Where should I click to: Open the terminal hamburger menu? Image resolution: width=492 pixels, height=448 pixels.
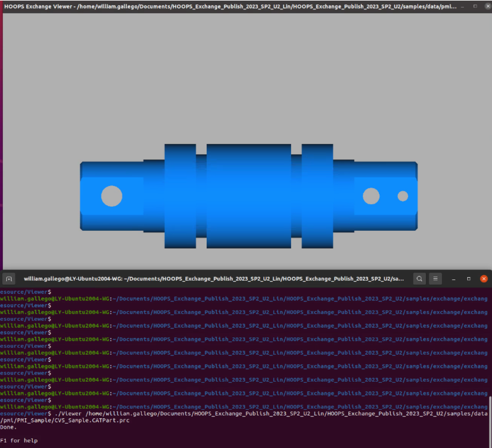435,279
